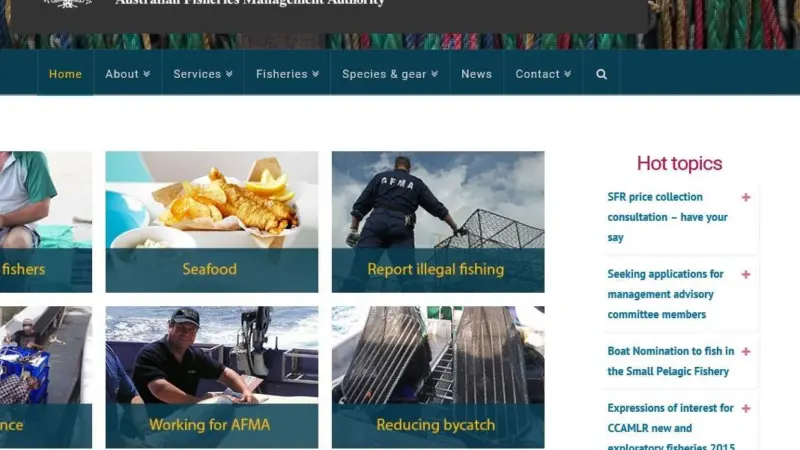Go to the Home menu item
800x450 pixels.
pos(65,74)
